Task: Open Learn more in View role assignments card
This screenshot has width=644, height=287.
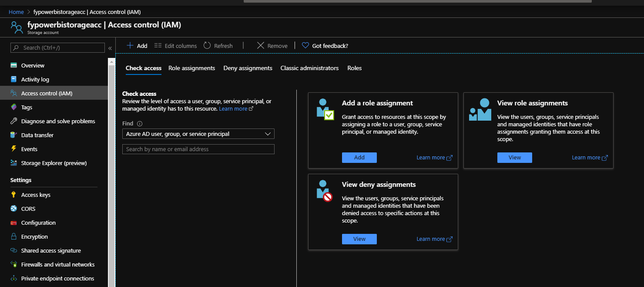Action: click(x=590, y=158)
